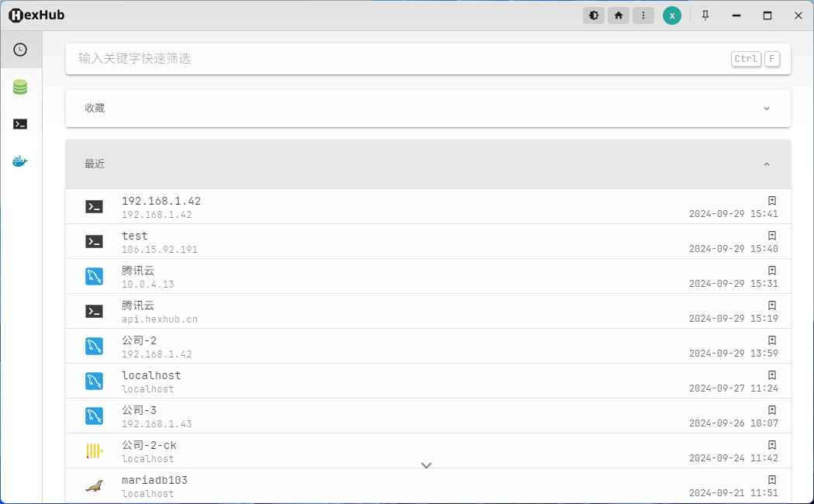Open the recent history clock sidebar icon
Viewport: 814px width, 504px height.
(20, 50)
